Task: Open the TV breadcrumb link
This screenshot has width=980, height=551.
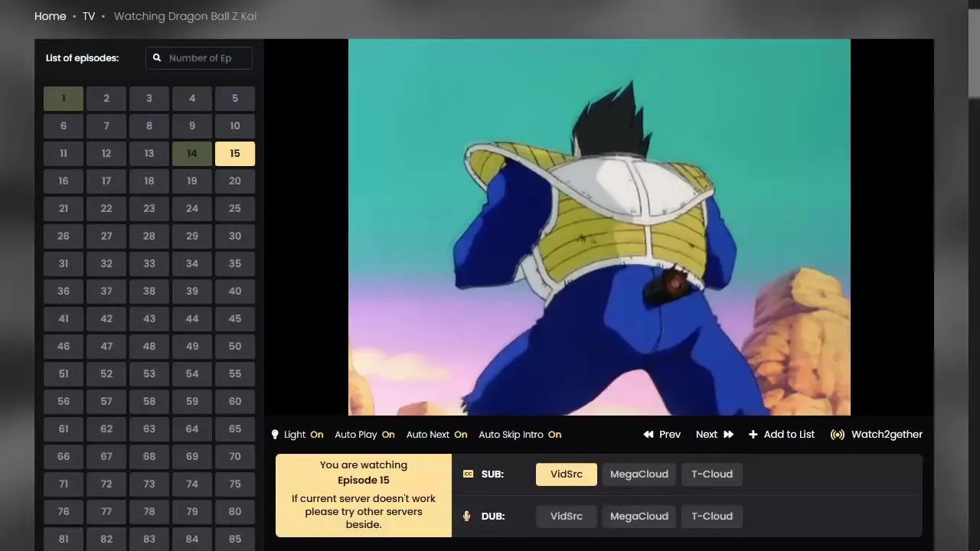Action: click(x=89, y=16)
